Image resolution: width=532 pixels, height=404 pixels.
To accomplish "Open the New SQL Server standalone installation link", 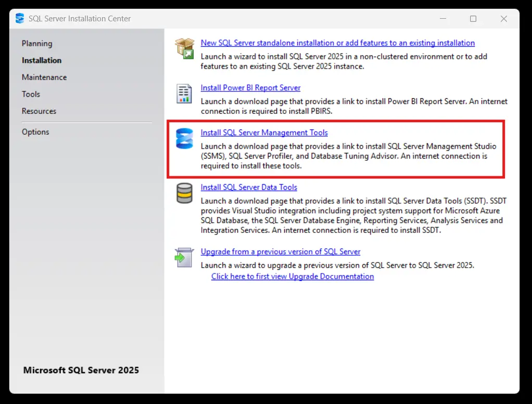I will 337,43.
